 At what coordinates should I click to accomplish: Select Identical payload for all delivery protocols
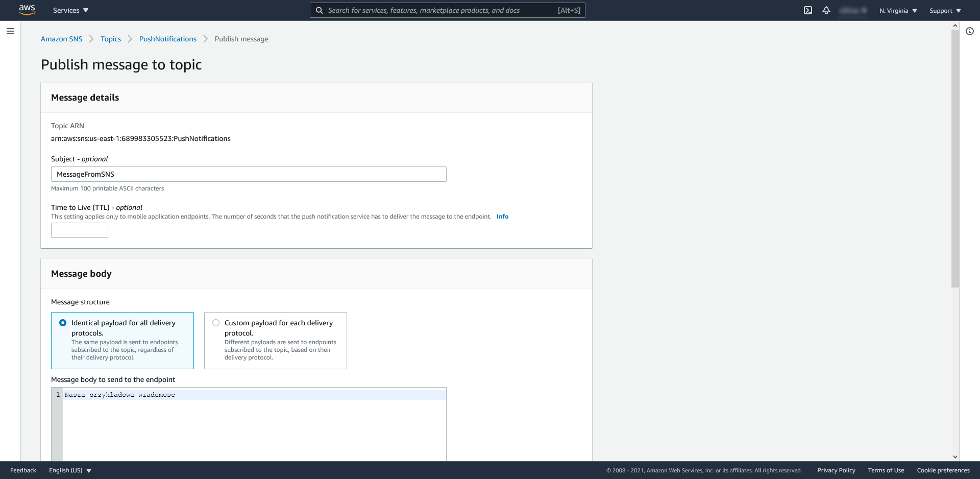[x=122, y=341]
